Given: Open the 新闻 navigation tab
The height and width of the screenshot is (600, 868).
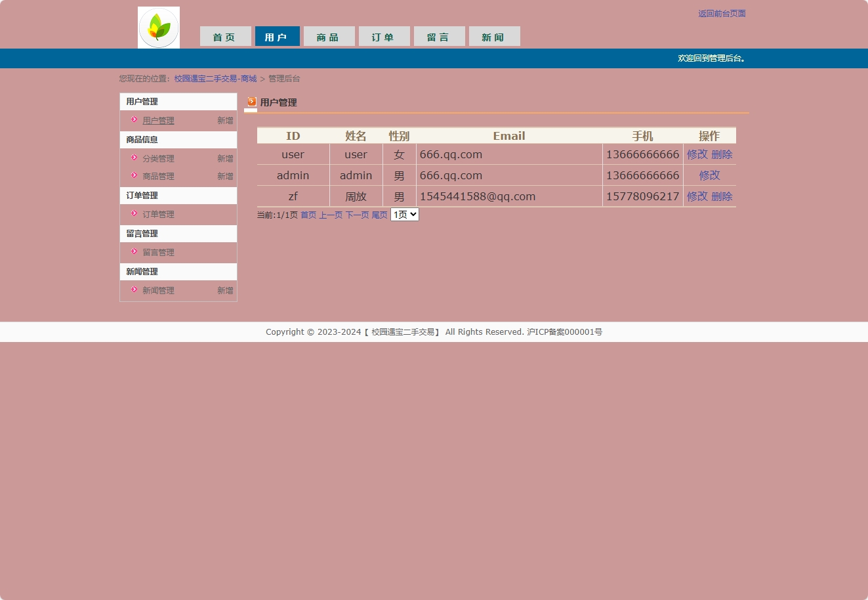Looking at the screenshot, I should (493, 37).
